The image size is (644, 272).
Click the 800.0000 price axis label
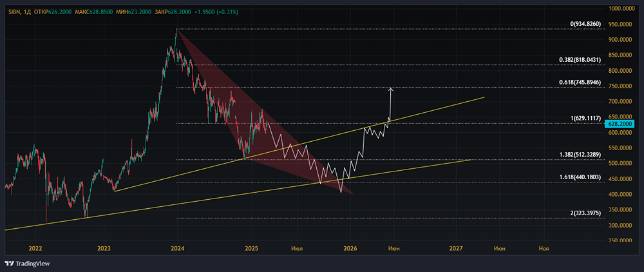621,71
